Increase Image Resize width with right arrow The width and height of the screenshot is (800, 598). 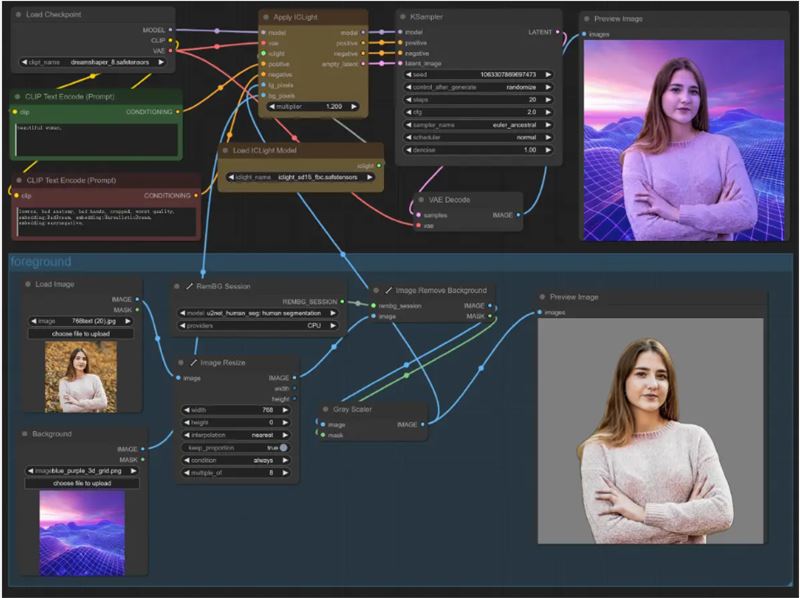click(x=285, y=410)
